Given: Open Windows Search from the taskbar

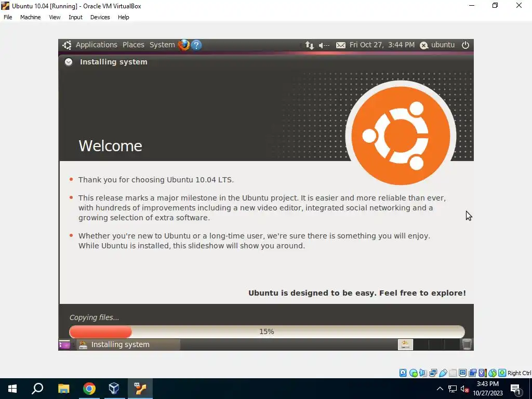Looking at the screenshot, I should 37,389.
